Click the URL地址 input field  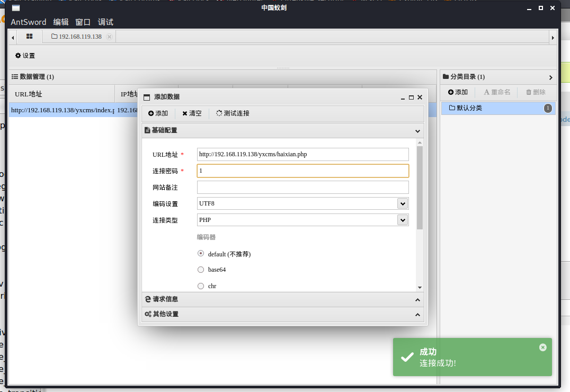pos(302,154)
